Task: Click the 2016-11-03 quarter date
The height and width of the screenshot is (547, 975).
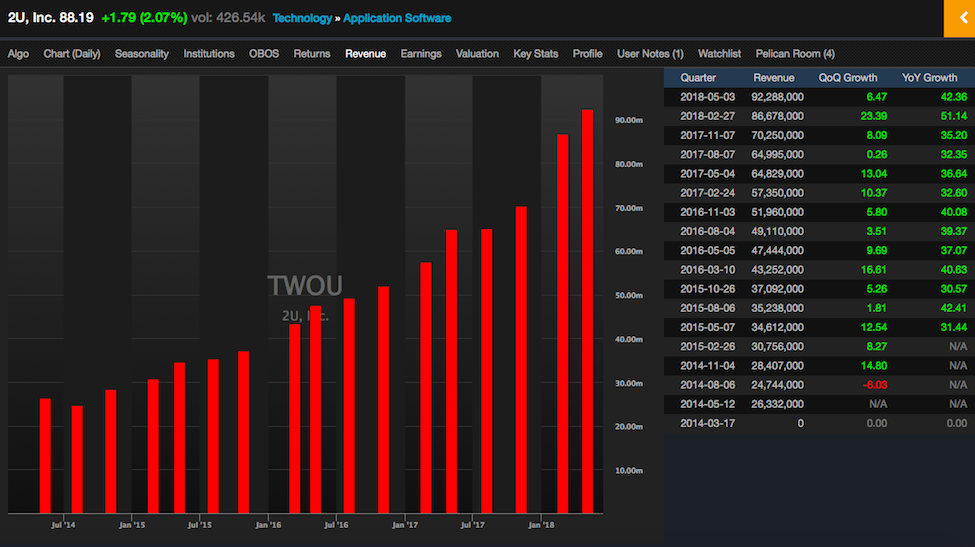Action: (707, 213)
